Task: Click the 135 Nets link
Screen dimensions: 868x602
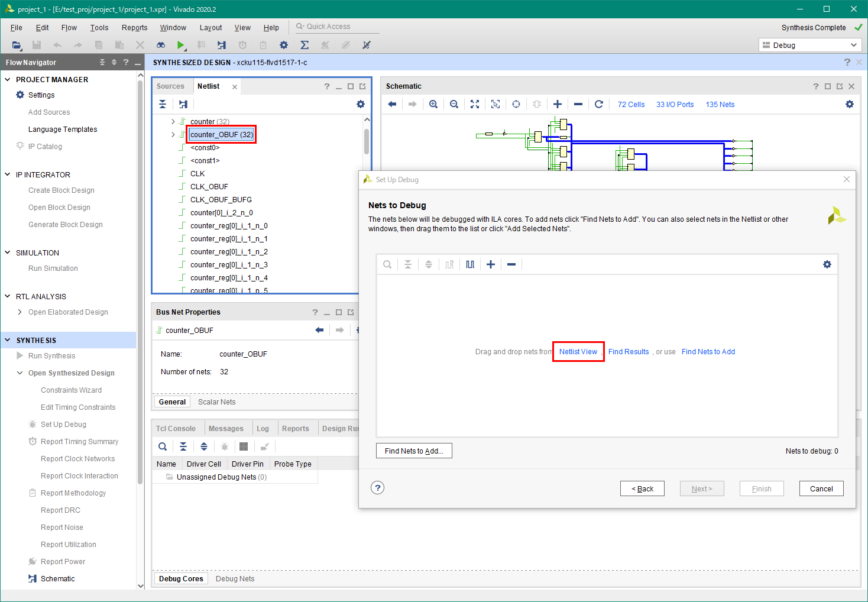Action: coord(720,105)
